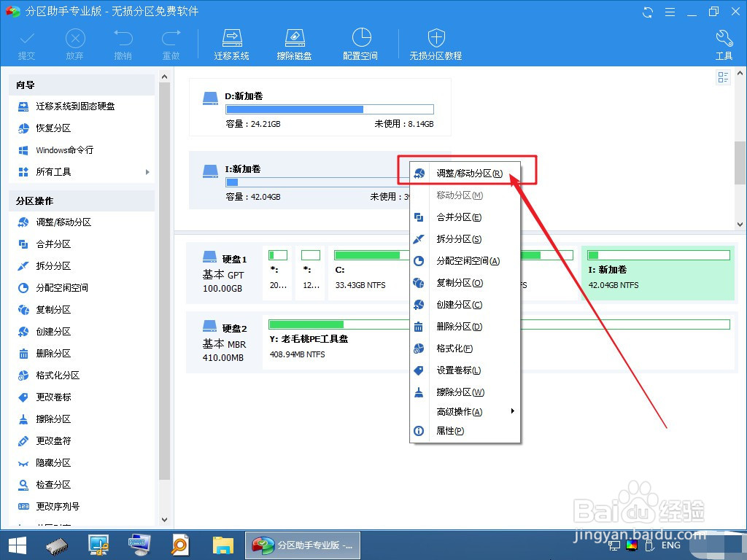This screenshot has height=560, width=747.
Task: Click the refresh icon in title bar
Action: tap(648, 12)
